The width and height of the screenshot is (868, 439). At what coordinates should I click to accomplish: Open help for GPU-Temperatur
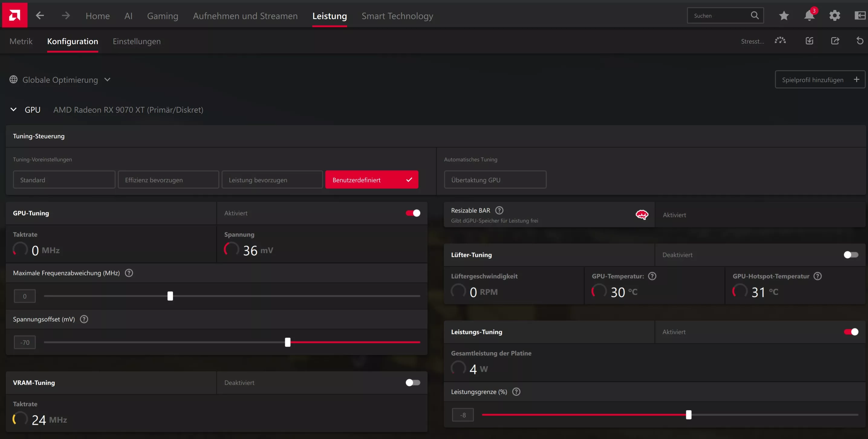coord(652,276)
